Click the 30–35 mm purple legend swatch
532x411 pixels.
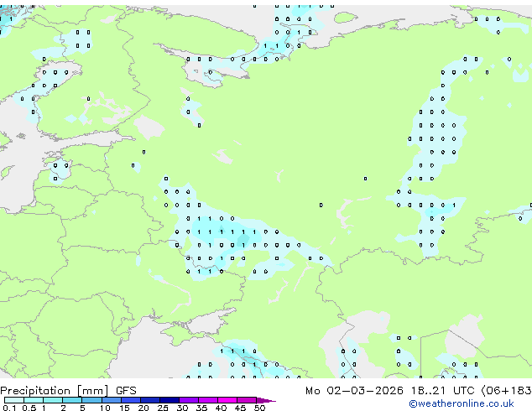189,400
